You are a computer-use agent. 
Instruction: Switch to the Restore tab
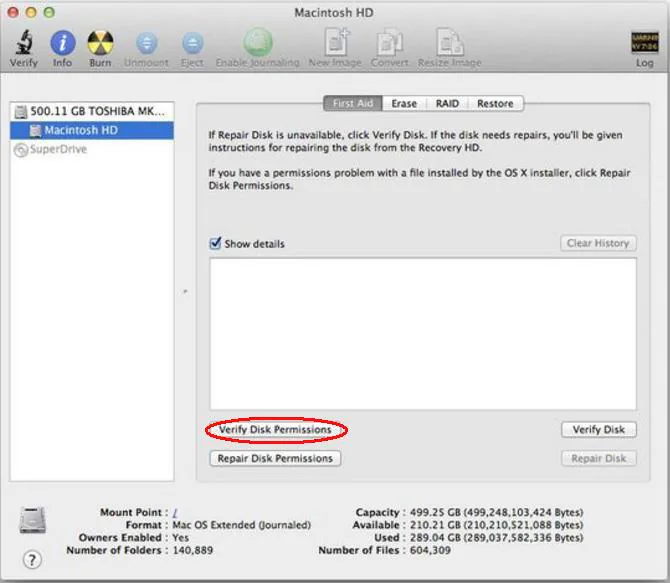pyautogui.click(x=495, y=103)
